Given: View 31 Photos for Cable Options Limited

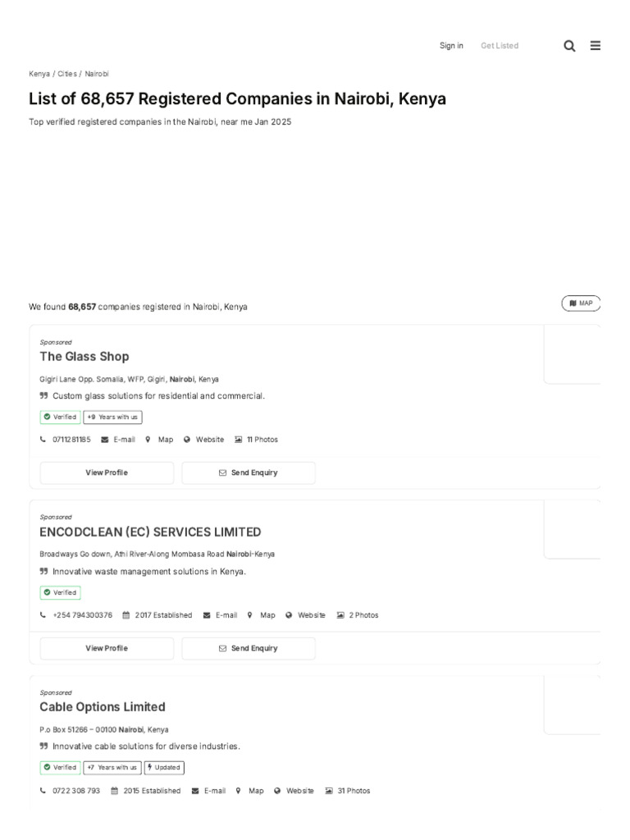Looking at the screenshot, I should point(348,791).
